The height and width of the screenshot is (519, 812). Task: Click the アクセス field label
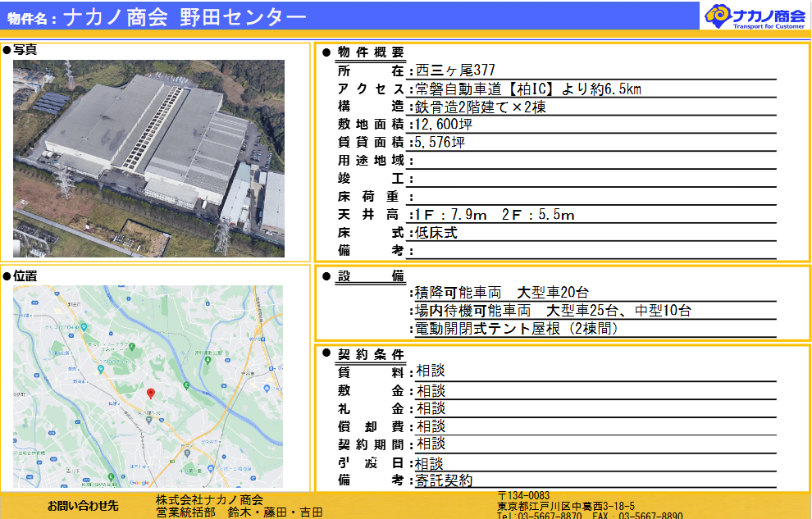(x=371, y=89)
